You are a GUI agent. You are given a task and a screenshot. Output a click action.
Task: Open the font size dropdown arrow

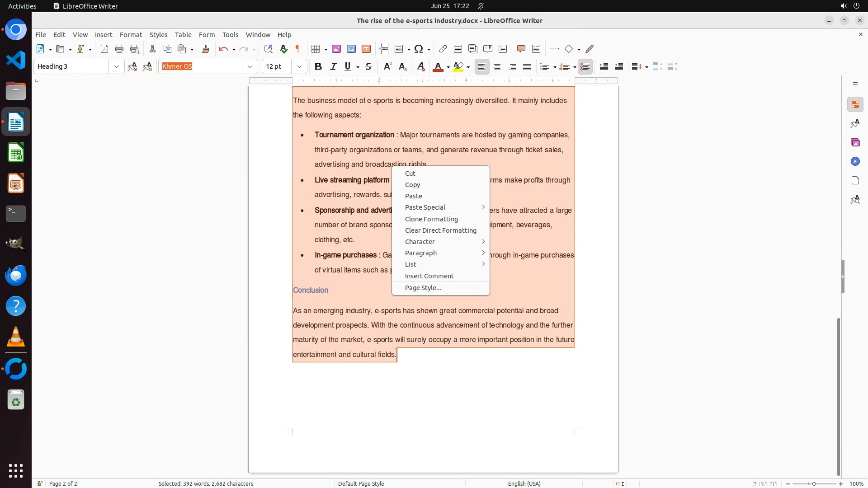299,67
